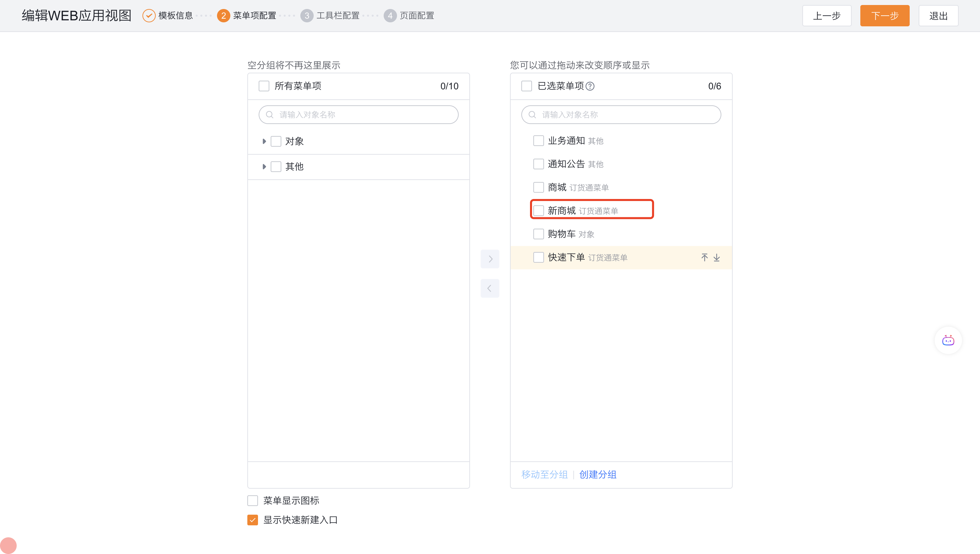
Task: Click the step 3 circle icon
Action: pos(307,16)
